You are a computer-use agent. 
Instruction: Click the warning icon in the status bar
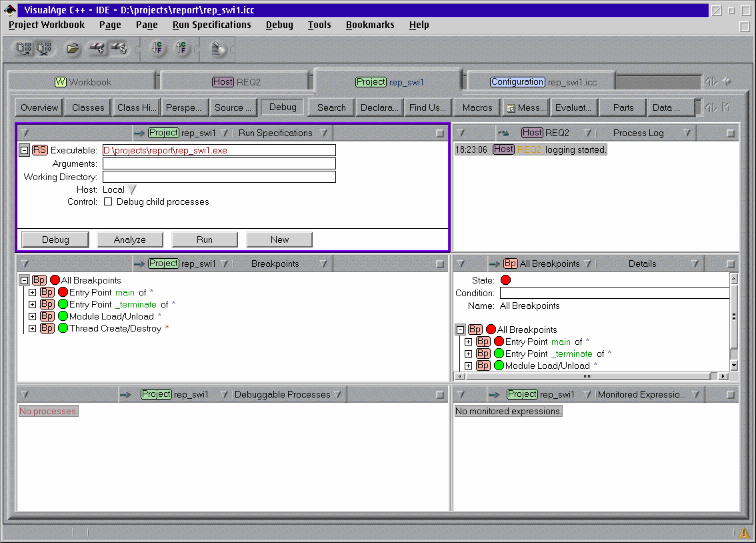[x=744, y=532]
